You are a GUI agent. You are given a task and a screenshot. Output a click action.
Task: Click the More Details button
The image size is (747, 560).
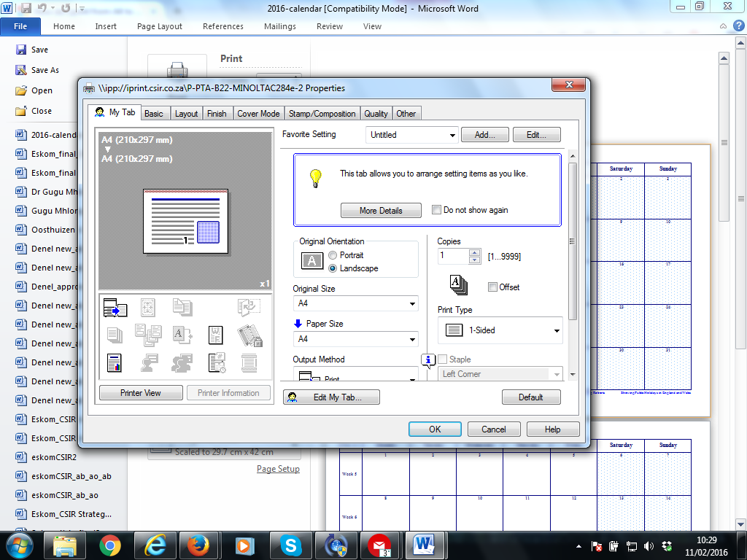tap(381, 211)
